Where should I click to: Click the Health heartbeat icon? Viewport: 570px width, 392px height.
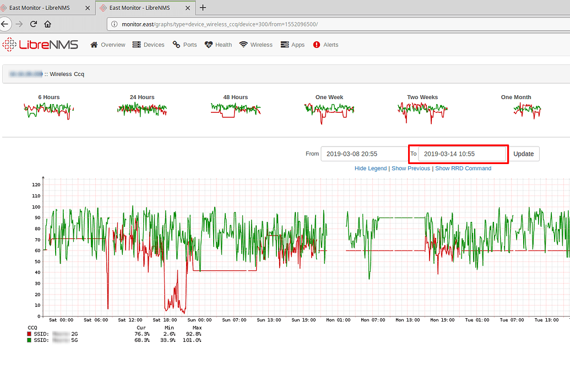(x=208, y=45)
